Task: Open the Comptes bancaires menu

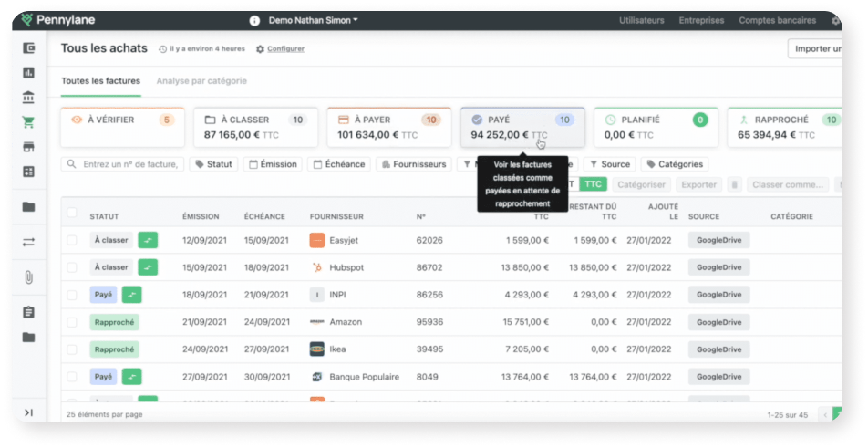Action: coord(776,20)
